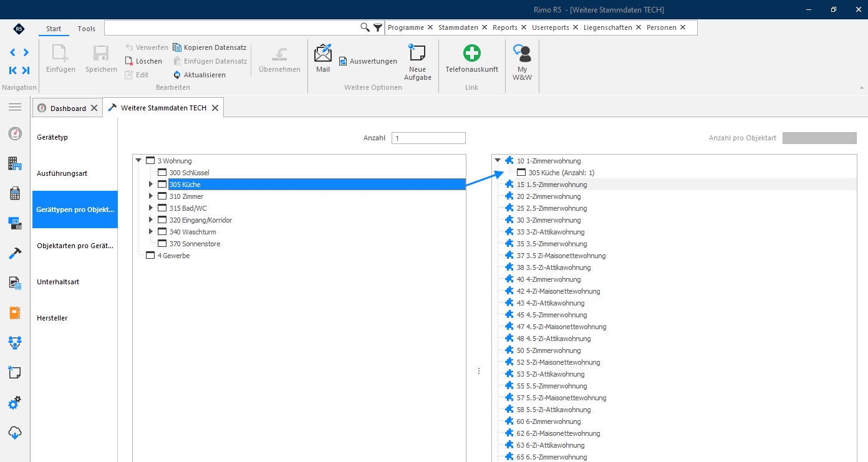Select the hammer icon in the sidebar
The width and height of the screenshot is (868, 462).
click(x=15, y=253)
